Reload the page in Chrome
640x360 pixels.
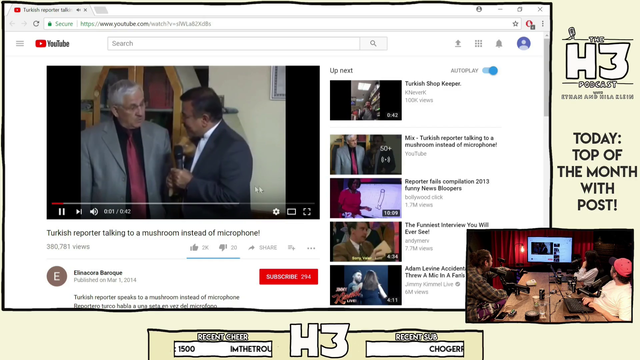click(x=36, y=24)
